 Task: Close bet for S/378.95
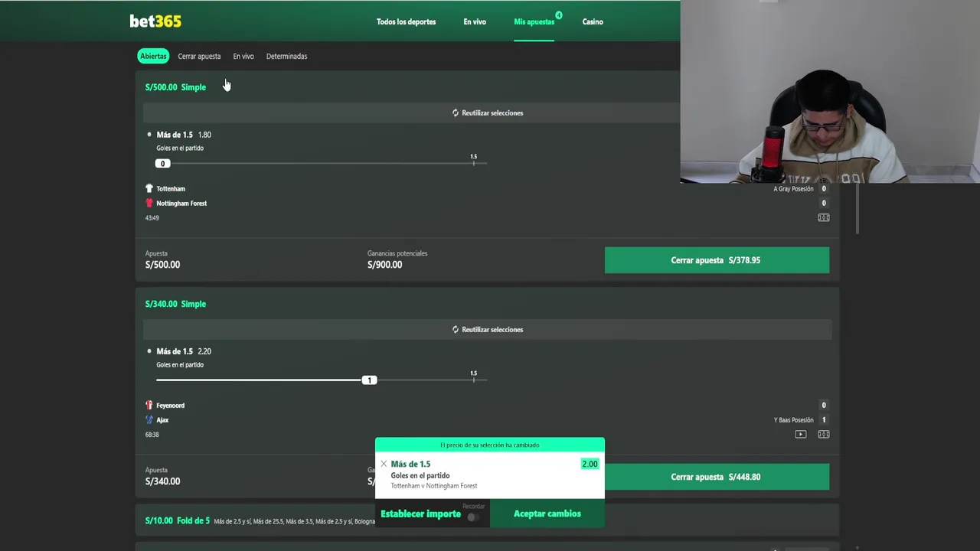tap(717, 260)
